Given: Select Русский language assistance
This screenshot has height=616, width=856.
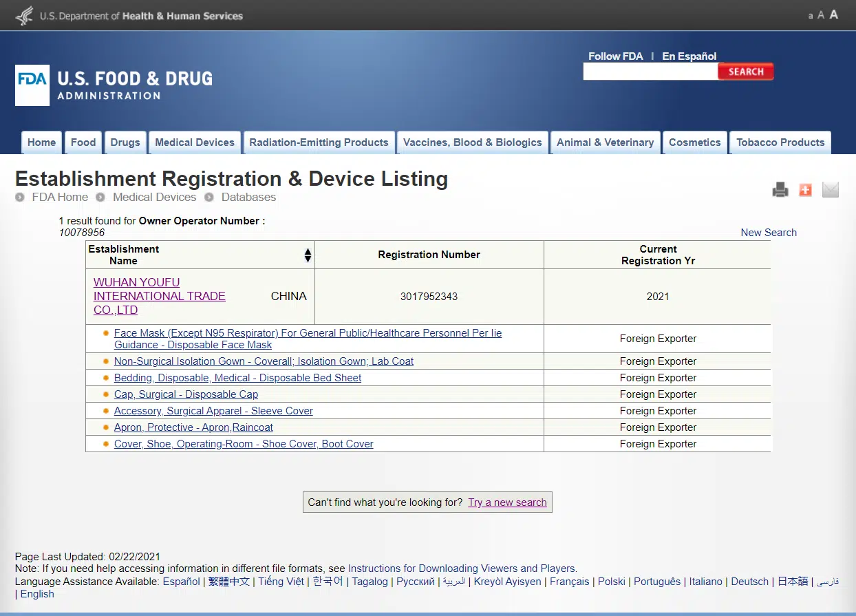Looking at the screenshot, I should click(416, 582).
